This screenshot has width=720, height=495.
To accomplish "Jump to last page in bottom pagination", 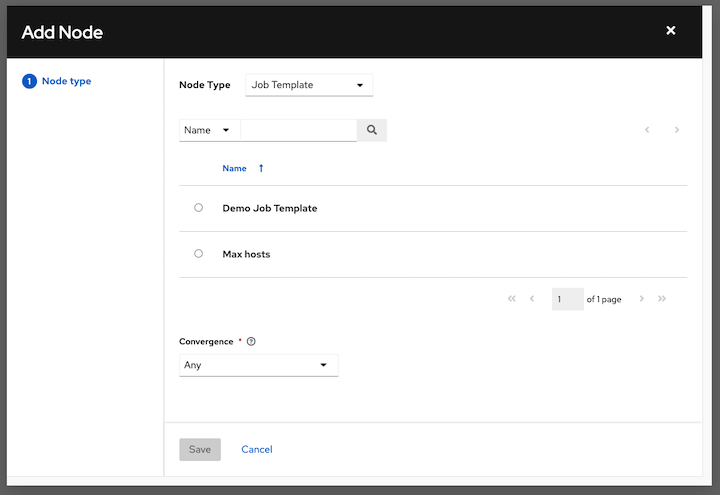I will point(662,299).
